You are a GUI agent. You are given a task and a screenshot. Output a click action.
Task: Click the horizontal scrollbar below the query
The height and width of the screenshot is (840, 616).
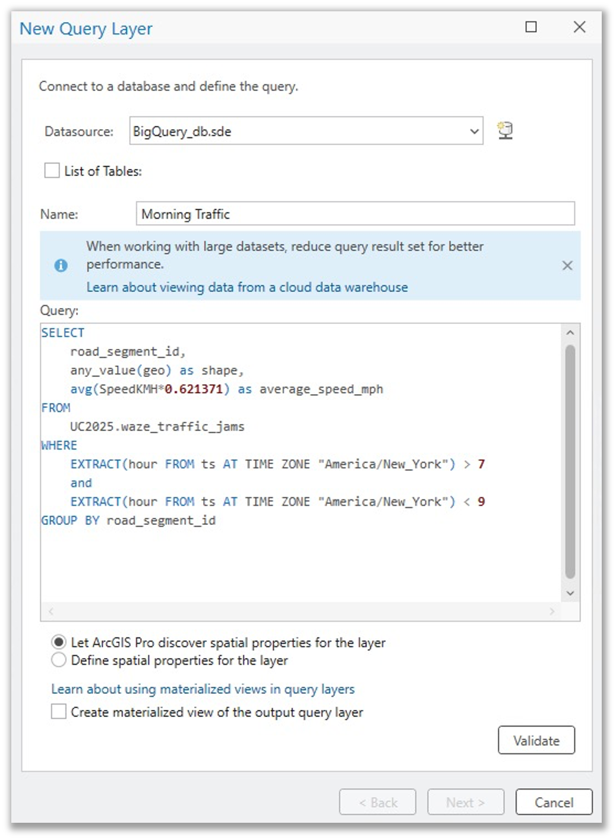point(297,610)
